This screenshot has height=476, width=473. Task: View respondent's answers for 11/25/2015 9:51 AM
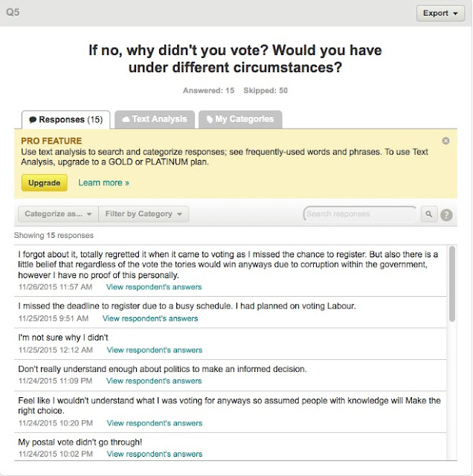click(150, 318)
